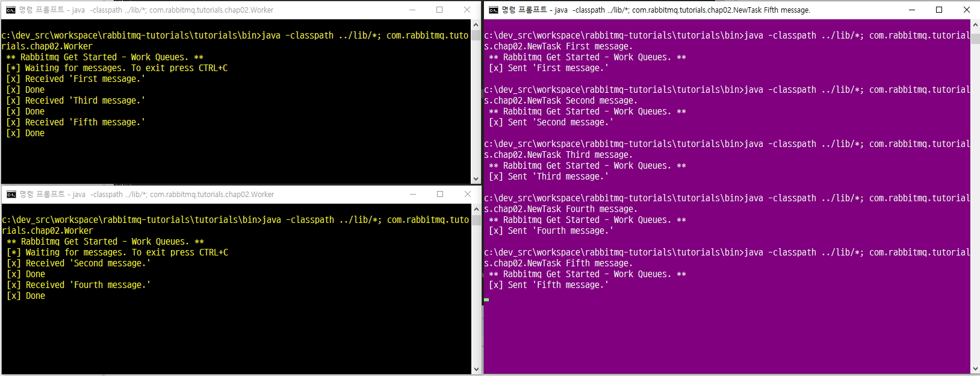Maximize the bottom-left Worker command prompt
980x376 pixels.
pyautogui.click(x=440, y=194)
